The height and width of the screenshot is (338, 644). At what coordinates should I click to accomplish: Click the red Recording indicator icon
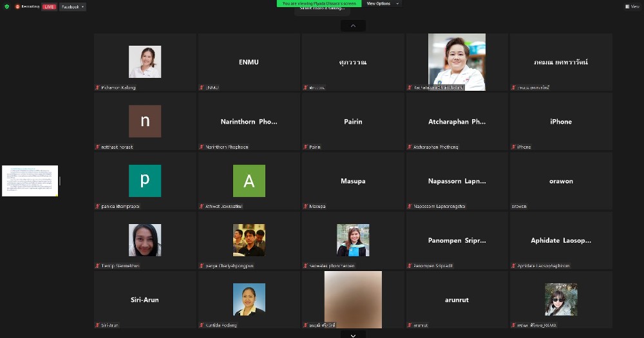[x=18, y=6]
